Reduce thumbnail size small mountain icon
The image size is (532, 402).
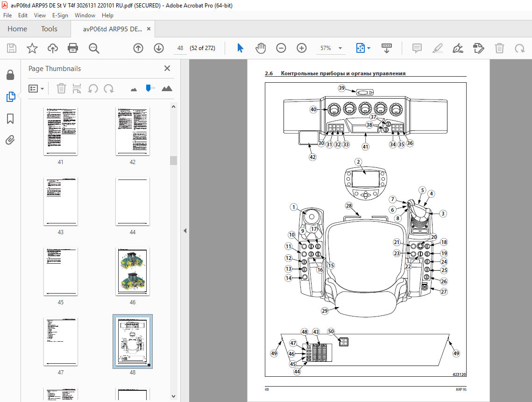(x=134, y=90)
